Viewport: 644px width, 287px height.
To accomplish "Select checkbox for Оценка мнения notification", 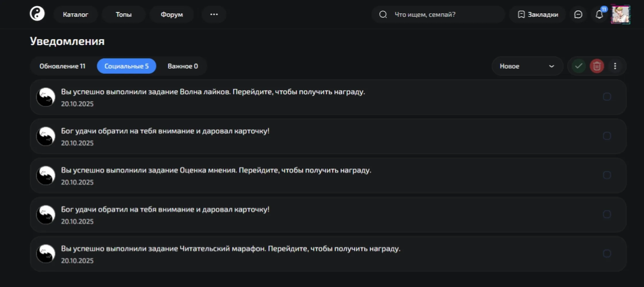I will point(607,175).
